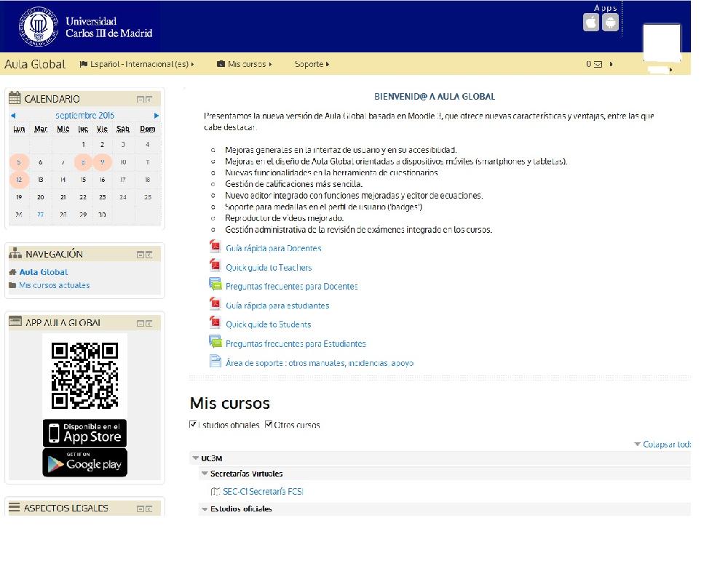Viewport: 728px width, 582px height.
Task: Click the App Aula Global block icon
Action: pos(15,321)
